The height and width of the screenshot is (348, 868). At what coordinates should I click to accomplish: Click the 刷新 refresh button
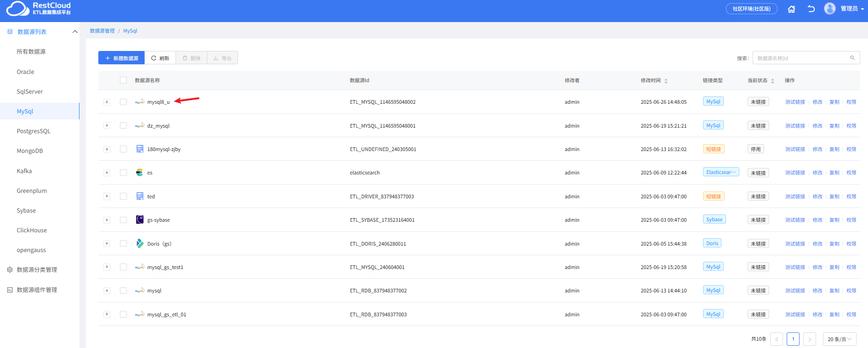point(160,58)
